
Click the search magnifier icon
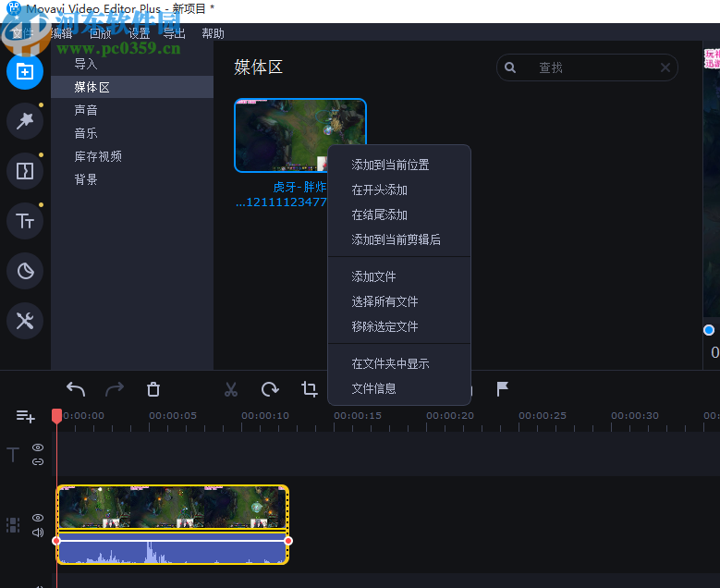[x=509, y=67]
